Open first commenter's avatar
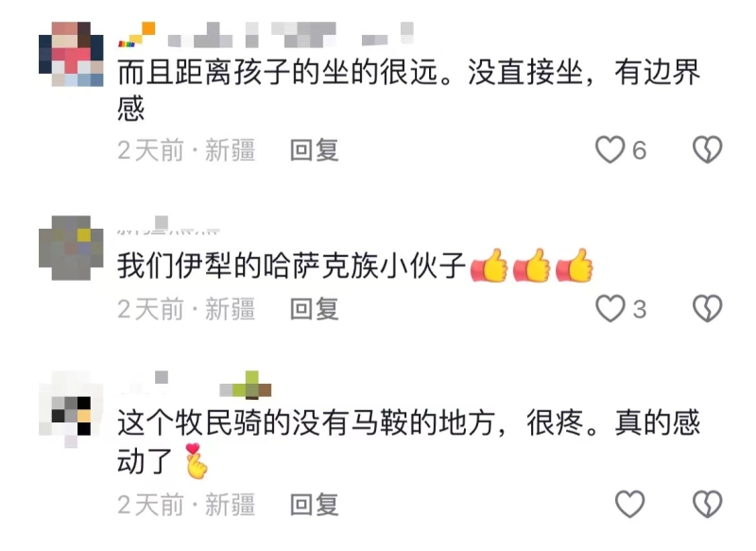This screenshot has height=551, width=756. click(x=71, y=54)
